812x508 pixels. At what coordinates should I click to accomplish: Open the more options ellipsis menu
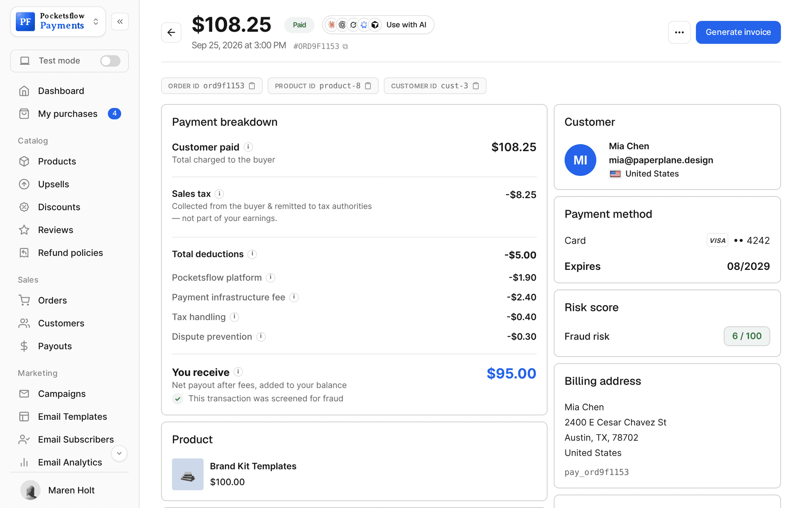pos(679,32)
